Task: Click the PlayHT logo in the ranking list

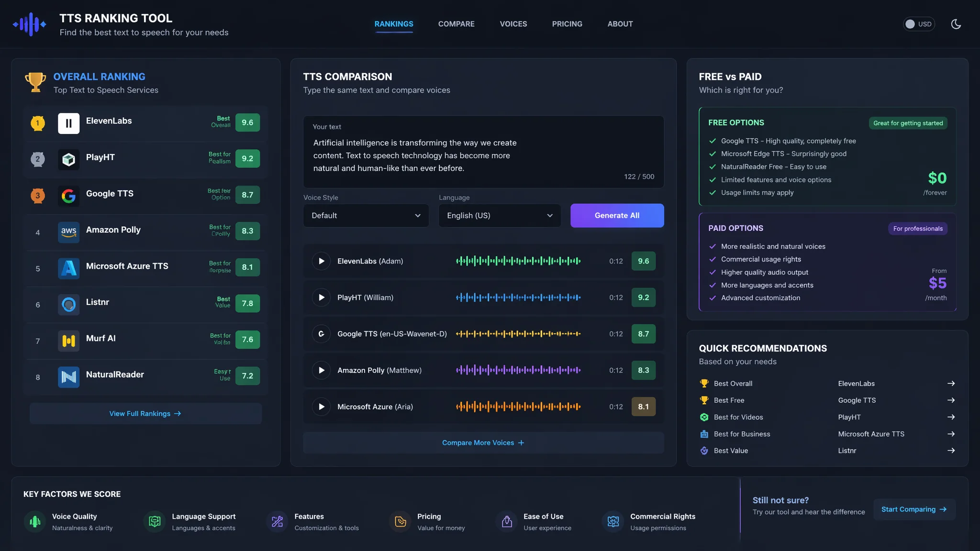Action: [x=68, y=159]
